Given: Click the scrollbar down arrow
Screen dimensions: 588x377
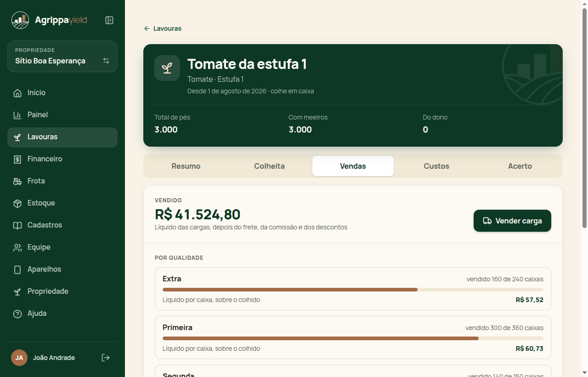Looking at the screenshot, I should pos(584,372).
